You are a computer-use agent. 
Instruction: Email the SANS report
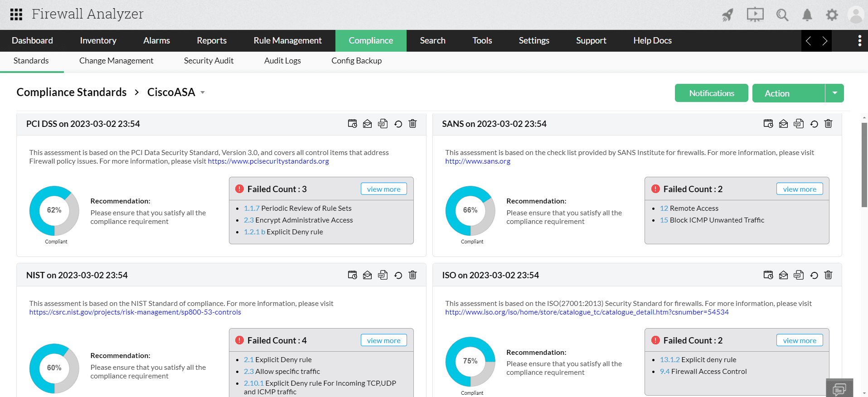[x=783, y=124]
